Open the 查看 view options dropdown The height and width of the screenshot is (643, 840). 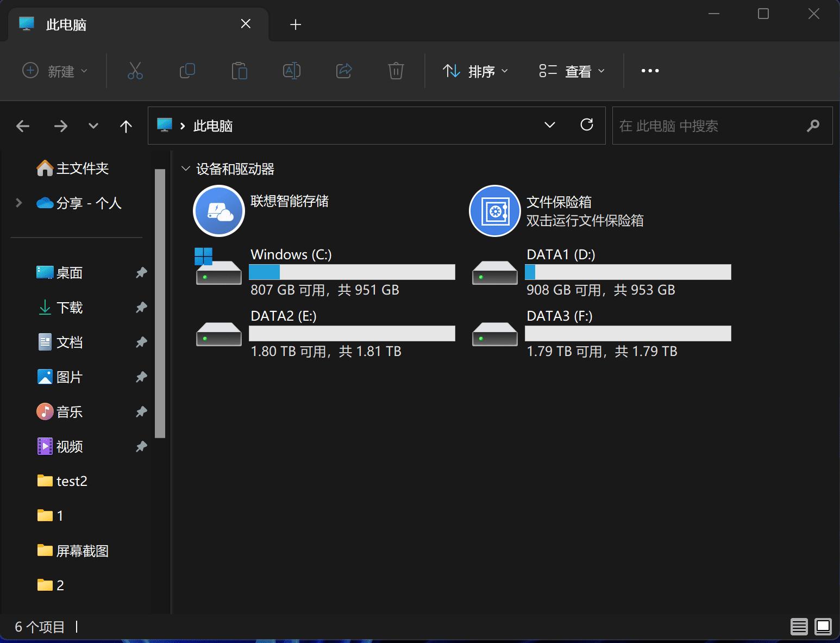point(572,71)
